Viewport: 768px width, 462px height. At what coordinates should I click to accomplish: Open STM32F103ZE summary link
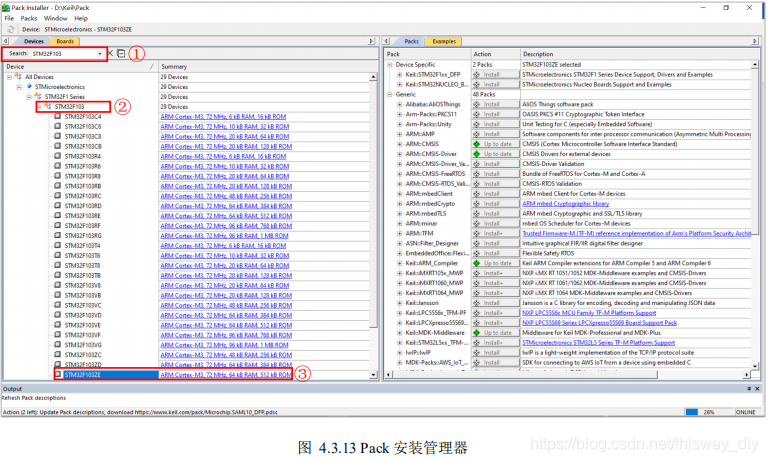[x=226, y=374]
